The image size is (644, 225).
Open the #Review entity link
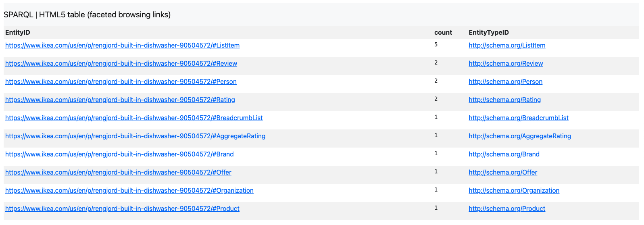(121, 64)
